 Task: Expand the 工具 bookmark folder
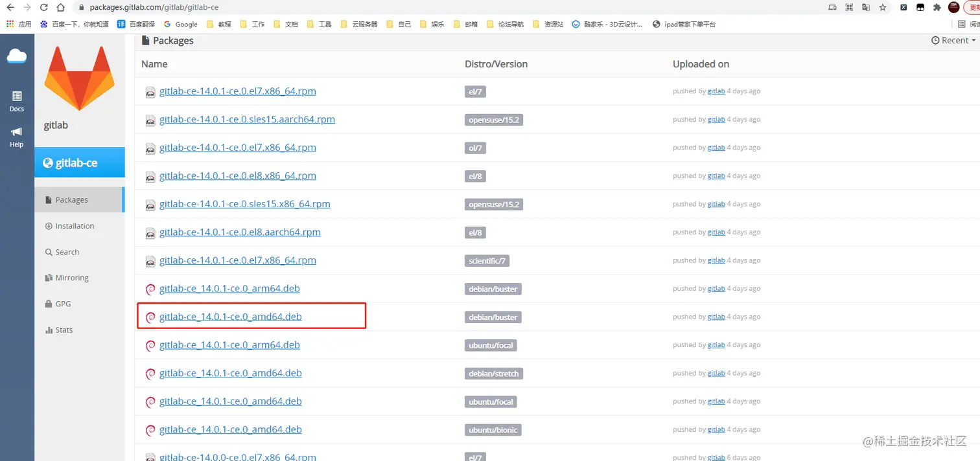point(319,24)
